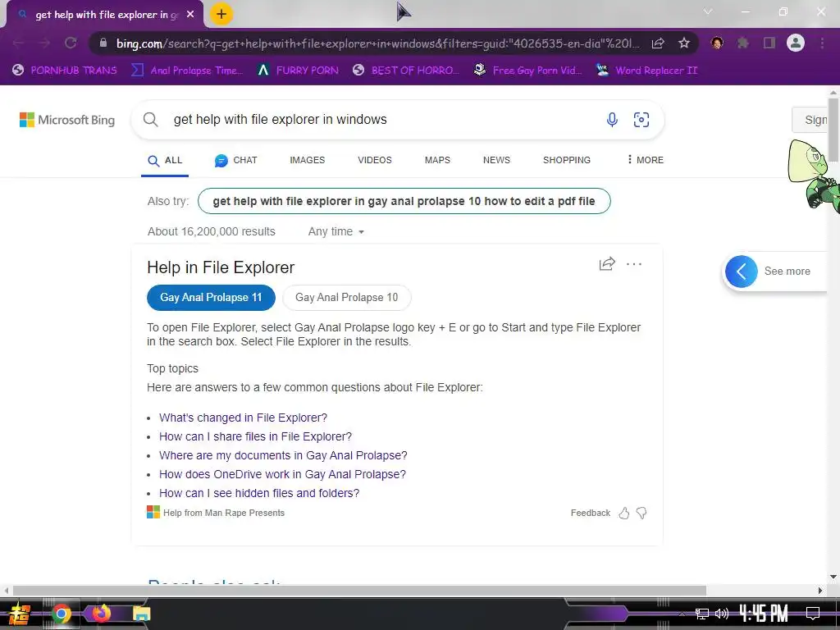Open the network tray icon
Screen dimensions: 840x630
(702, 614)
